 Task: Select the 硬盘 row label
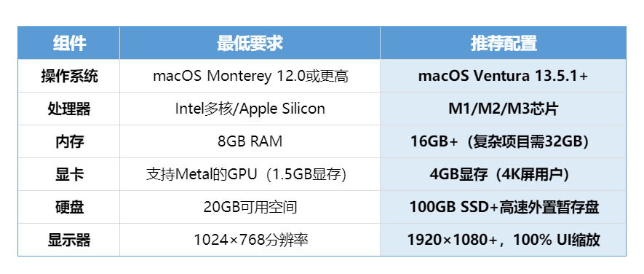click(69, 207)
